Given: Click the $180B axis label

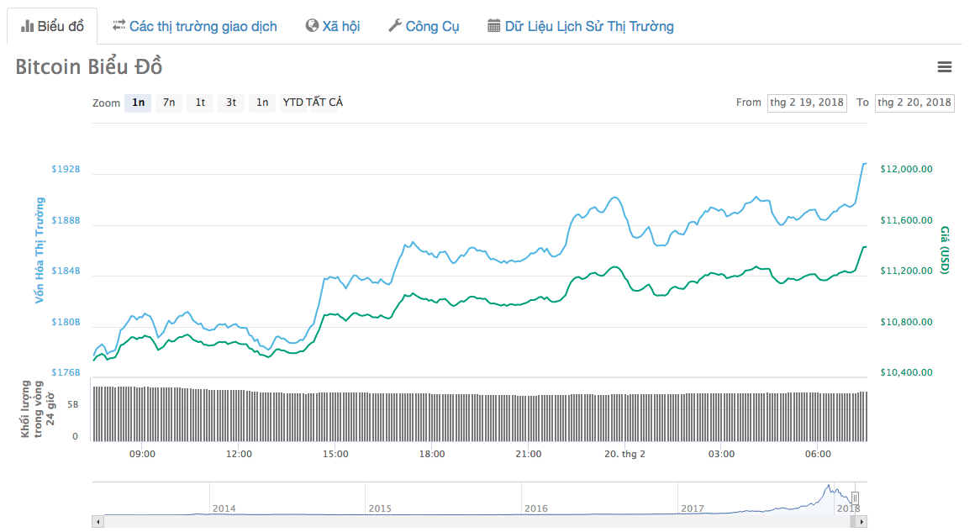Looking at the screenshot, I should pyautogui.click(x=66, y=323).
